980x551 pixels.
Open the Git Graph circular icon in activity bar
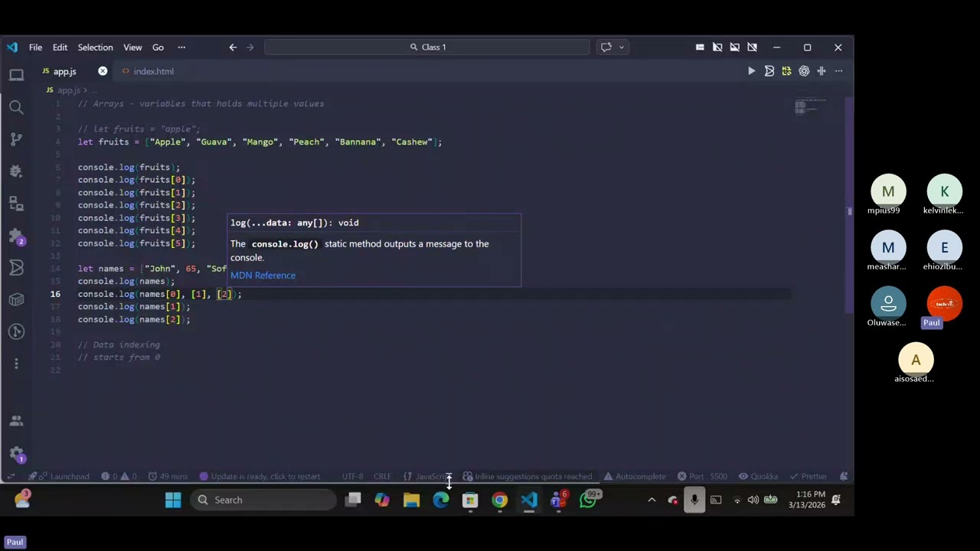(16, 331)
